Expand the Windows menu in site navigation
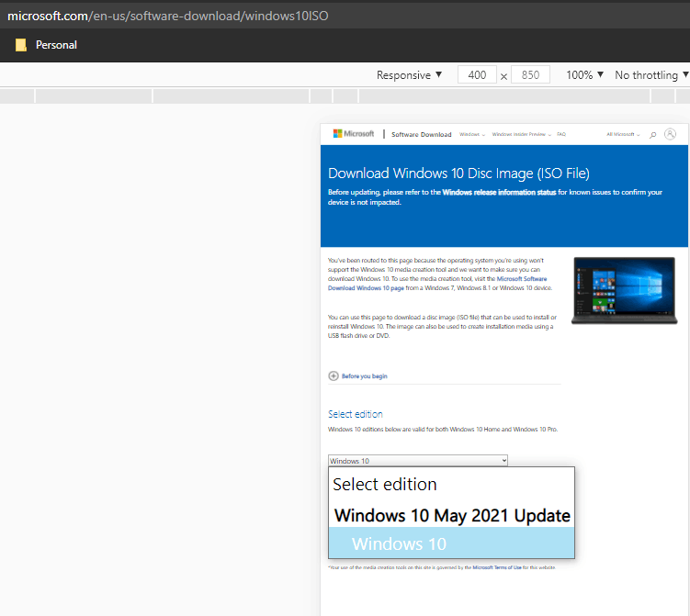The image size is (690, 616). pyautogui.click(x=472, y=135)
